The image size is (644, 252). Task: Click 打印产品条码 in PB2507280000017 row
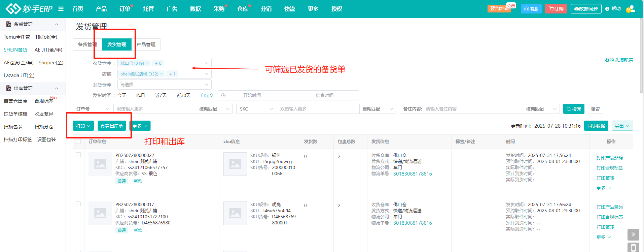coord(610,207)
